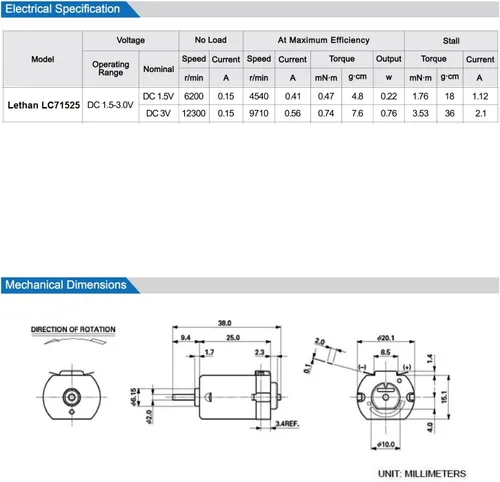Screen dimensions: 500x482
Task: Click the stall current value '2.1'
Action: [480, 114]
